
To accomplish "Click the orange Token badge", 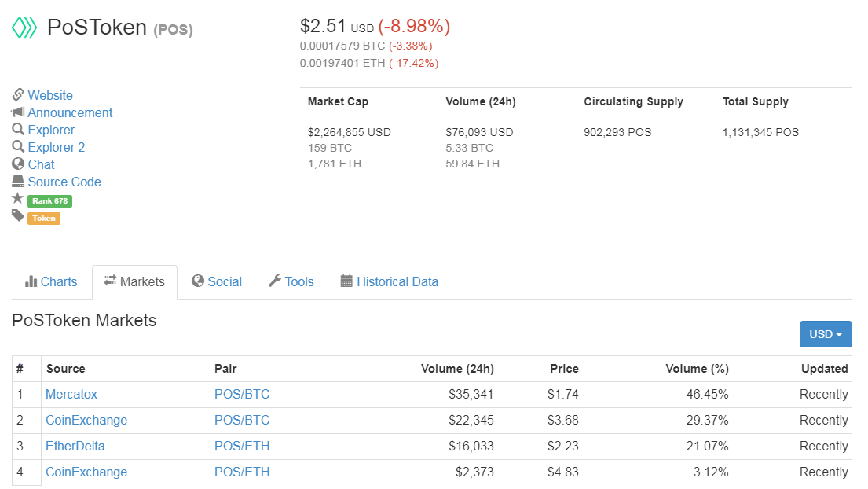I will (44, 219).
